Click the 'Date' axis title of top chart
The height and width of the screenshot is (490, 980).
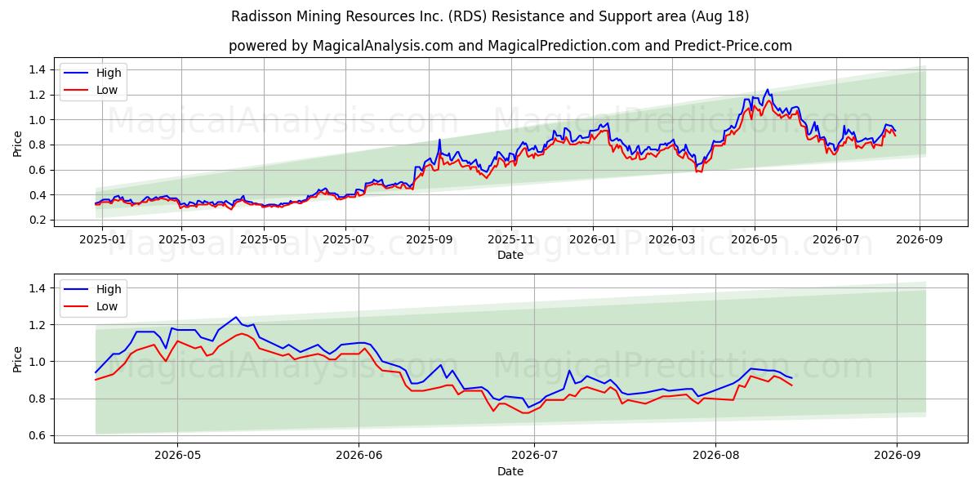pos(510,256)
